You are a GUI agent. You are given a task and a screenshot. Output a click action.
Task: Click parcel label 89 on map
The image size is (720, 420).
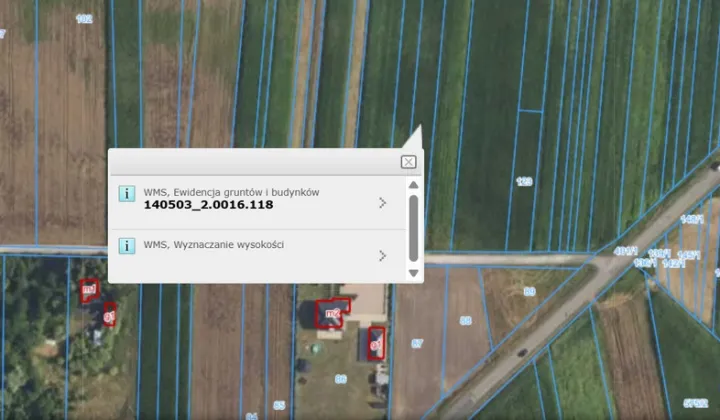[x=529, y=291]
